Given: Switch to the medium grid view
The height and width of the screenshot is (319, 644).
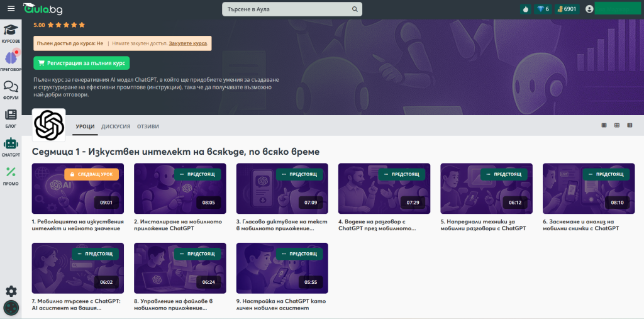Looking at the screenshot, I should point(617,126).
